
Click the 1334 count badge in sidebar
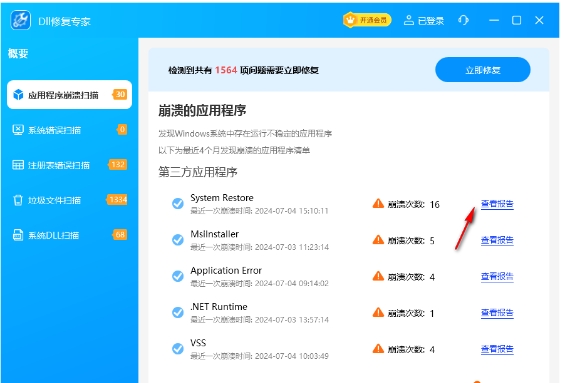coord(117,199)
